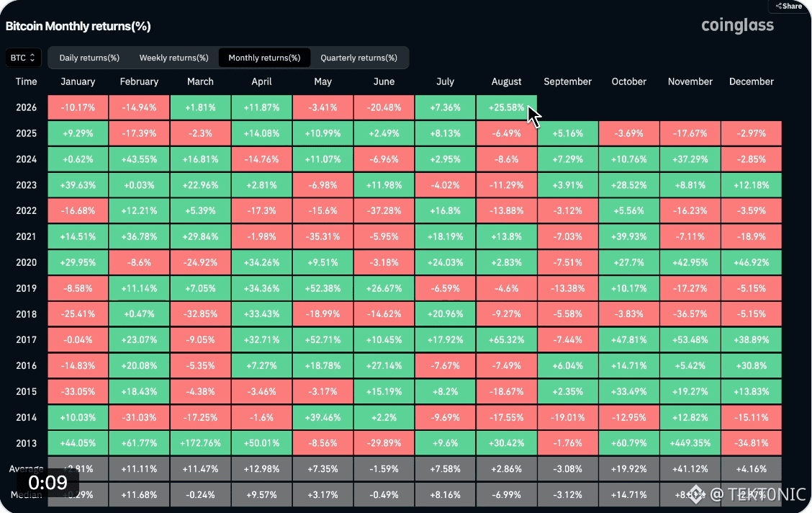812x513 pixels.
Task: Select the 2013 row label
Action: (x=26, y=443)
